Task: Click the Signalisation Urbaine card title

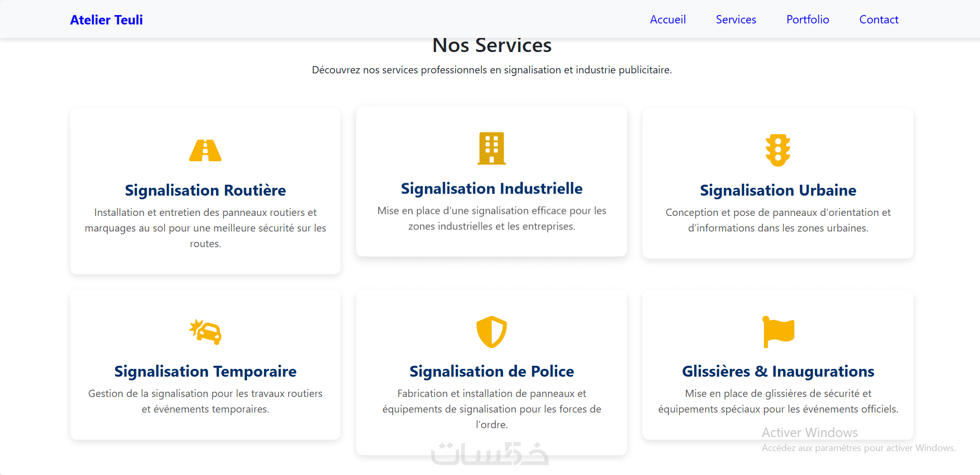Action: (x=778, y=190)
